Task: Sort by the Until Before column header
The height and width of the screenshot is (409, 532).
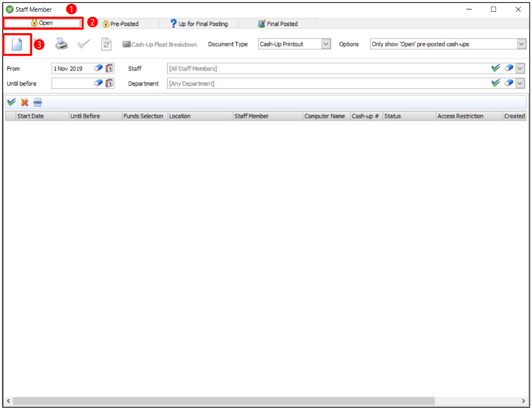Action: tap(95, 116)
